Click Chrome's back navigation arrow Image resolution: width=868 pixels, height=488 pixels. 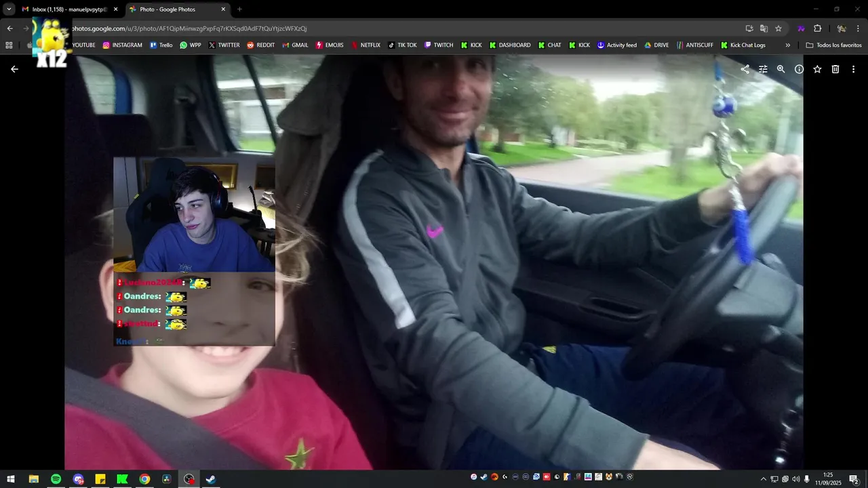coord(9,28)
